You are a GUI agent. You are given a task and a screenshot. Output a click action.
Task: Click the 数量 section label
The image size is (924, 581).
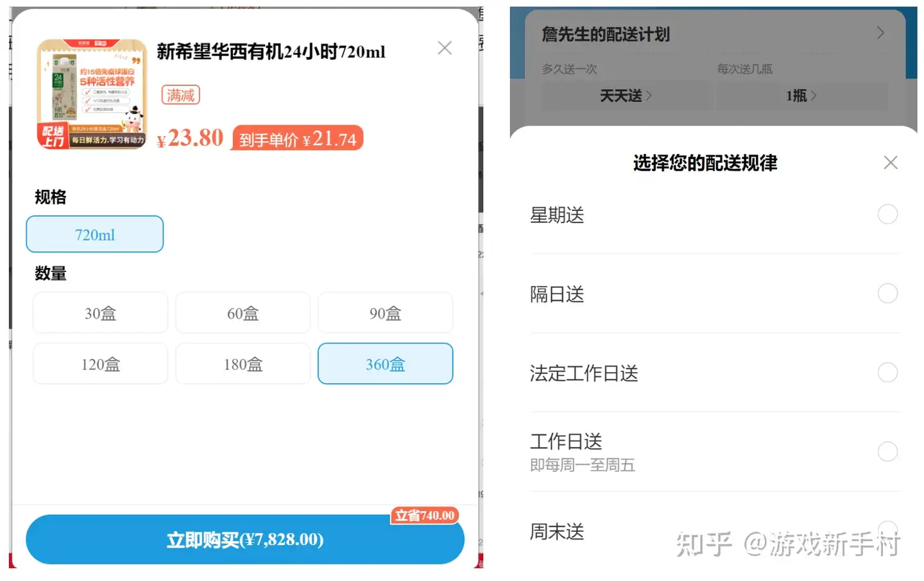51,273
